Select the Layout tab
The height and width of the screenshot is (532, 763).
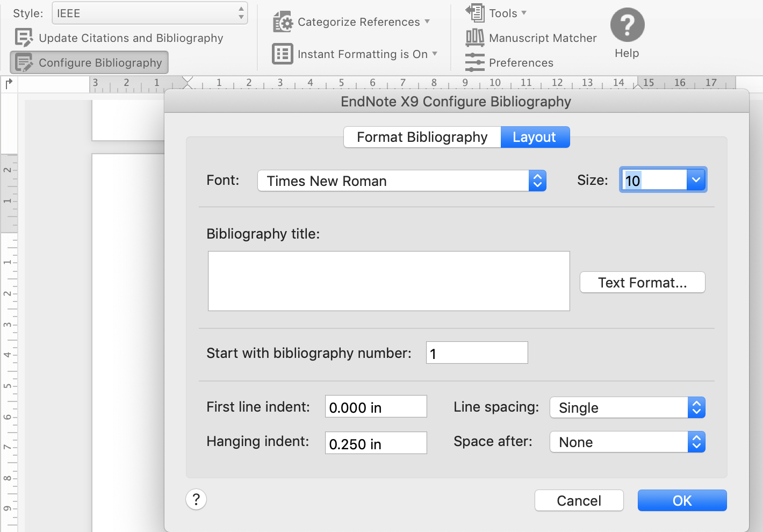click(535, 137)
